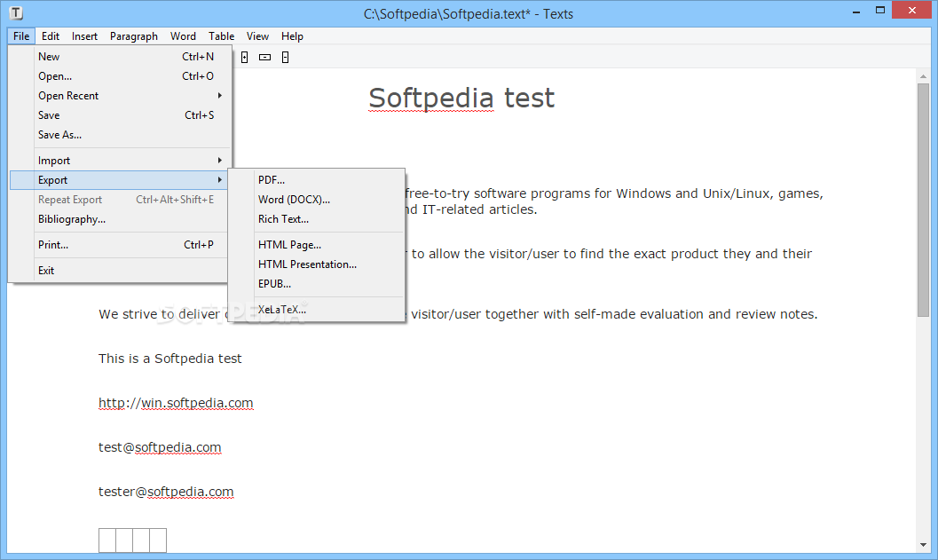Click the last cell of the document table

point(158,540)
